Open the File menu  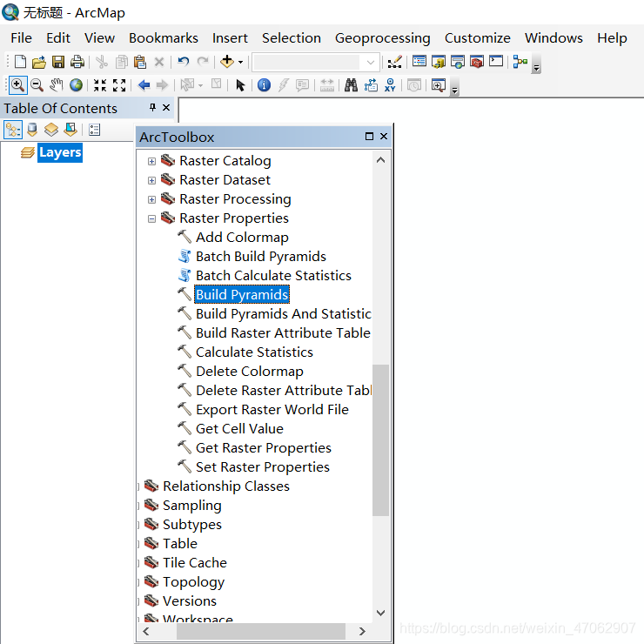[x=22, y=37]
